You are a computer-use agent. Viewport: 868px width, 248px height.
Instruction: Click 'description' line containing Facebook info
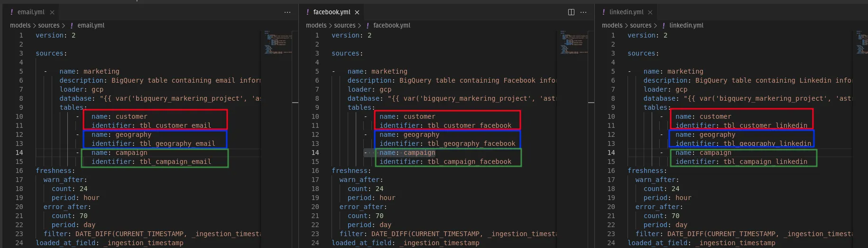(452, 81)
